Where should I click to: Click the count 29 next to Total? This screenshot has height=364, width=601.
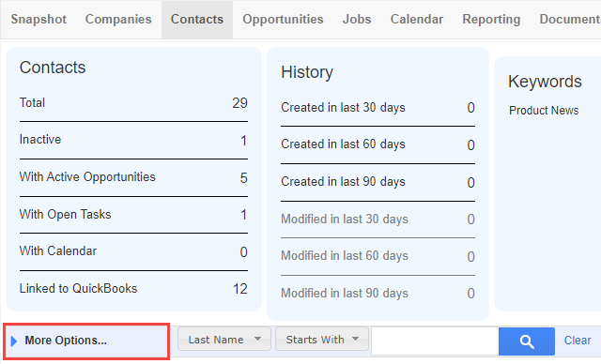pyautogui.click(x=240, y=103)
